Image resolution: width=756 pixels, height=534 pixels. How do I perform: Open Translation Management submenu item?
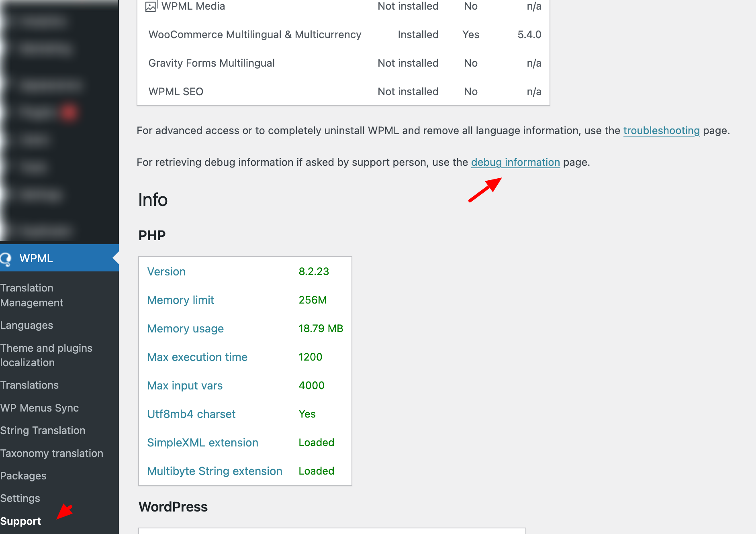[32, 295]
